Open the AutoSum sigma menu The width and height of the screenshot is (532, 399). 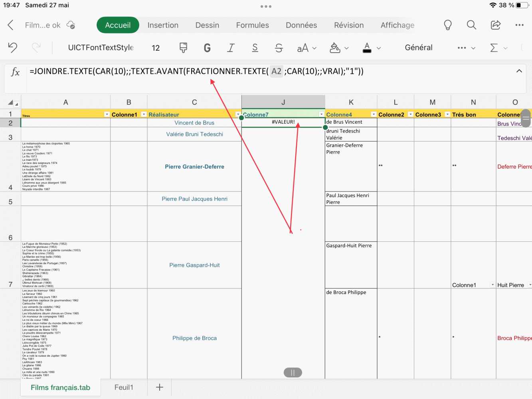click(498, 48)
